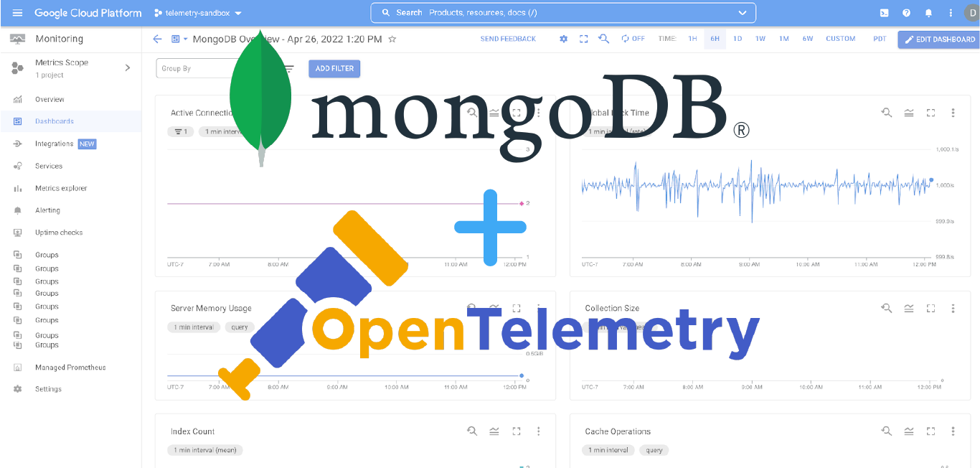
Task: Click SEND FEEDBACK link
Action: click(x=508, y=39)
